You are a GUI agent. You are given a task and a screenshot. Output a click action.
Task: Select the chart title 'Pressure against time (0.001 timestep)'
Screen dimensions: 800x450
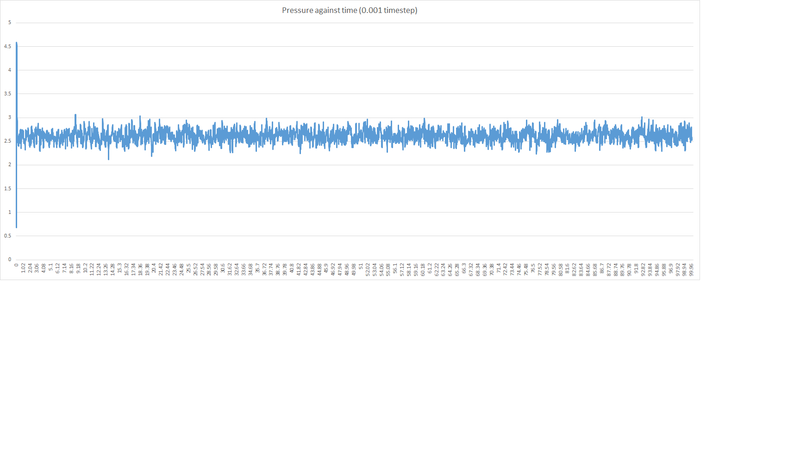pos(349,10)
